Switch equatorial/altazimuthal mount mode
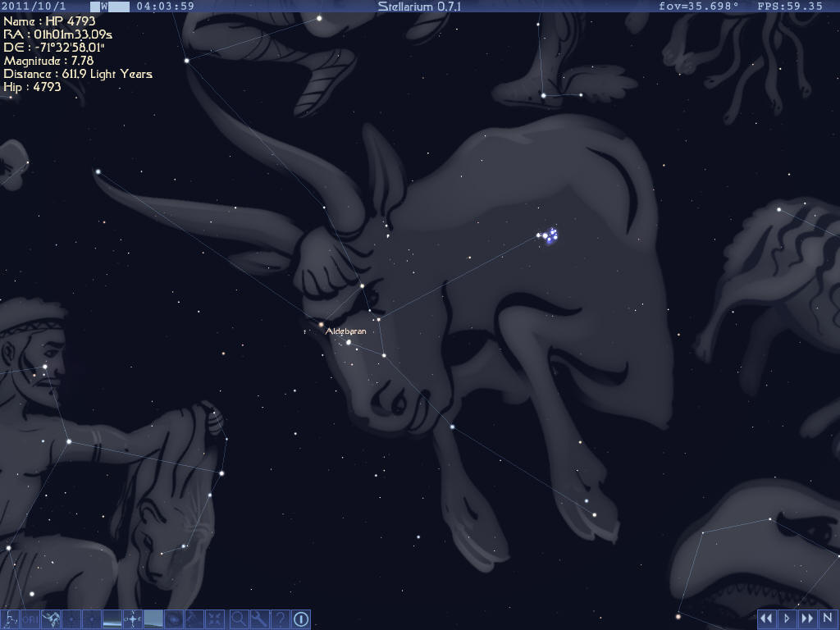 (x=194, y=619)
